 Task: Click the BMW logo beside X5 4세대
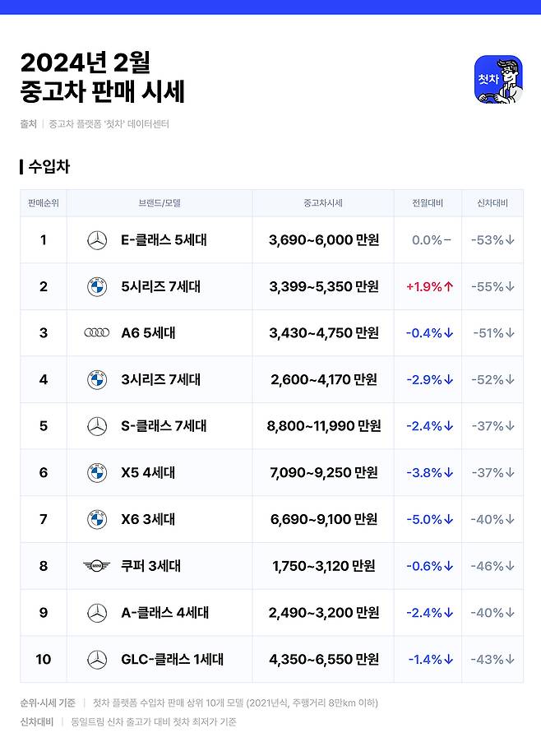pyautogui.click(x=97, y=473)
